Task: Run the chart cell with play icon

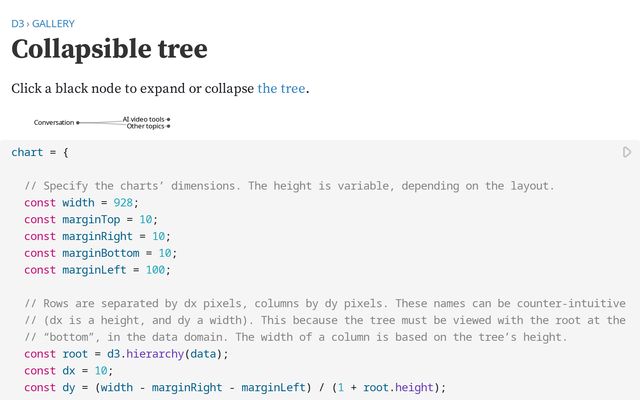Action: point(627,152)
